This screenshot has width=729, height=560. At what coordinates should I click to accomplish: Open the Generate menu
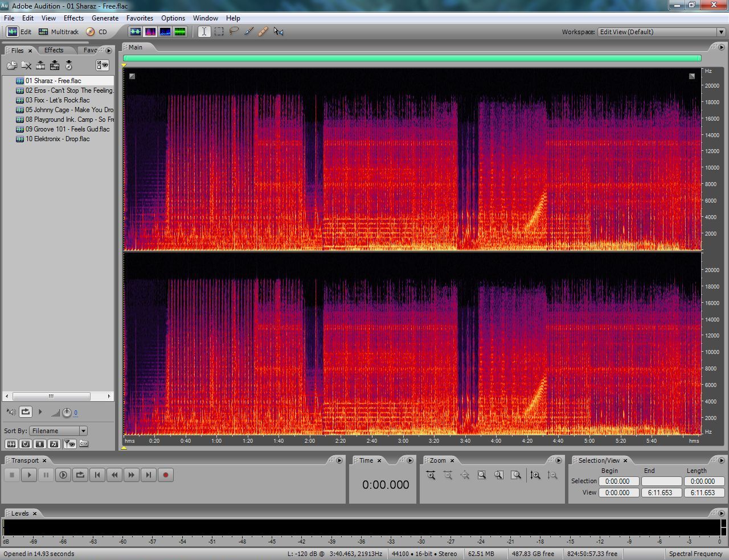click(x=105, y=18)
